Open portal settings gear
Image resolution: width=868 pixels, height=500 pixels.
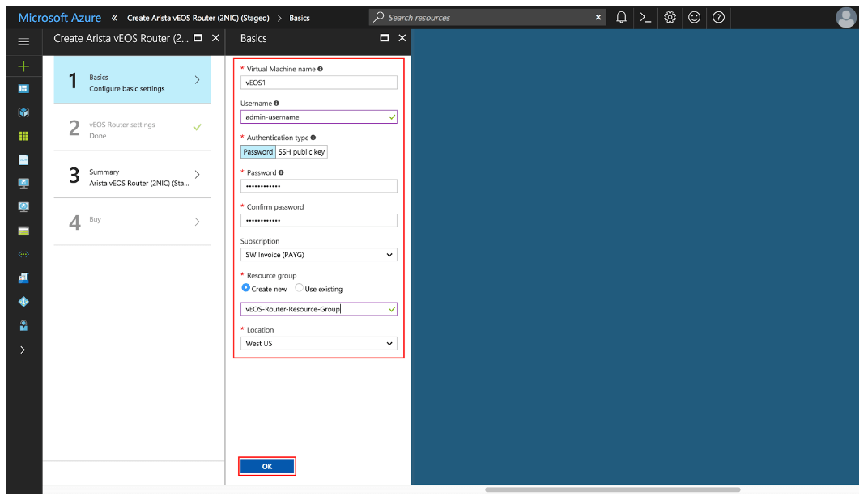670,18
